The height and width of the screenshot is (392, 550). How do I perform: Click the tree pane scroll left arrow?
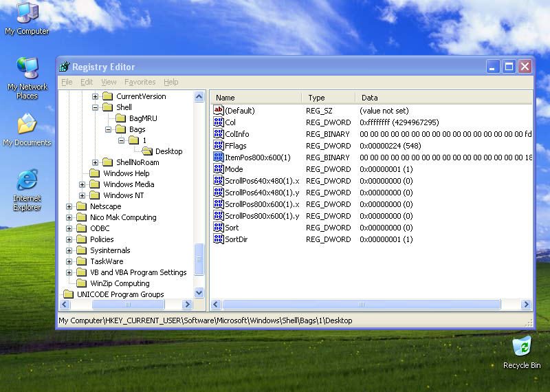point(65,304)
